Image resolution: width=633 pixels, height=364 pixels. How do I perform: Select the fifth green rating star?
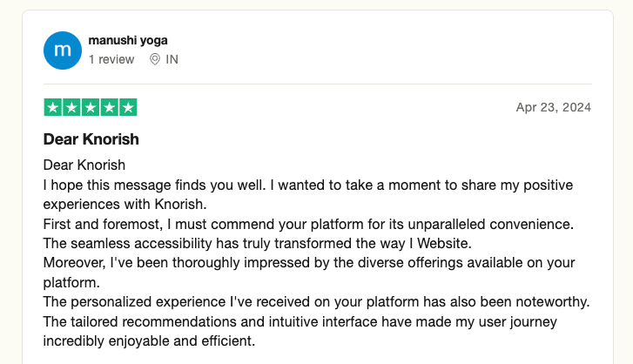point(128,107)
